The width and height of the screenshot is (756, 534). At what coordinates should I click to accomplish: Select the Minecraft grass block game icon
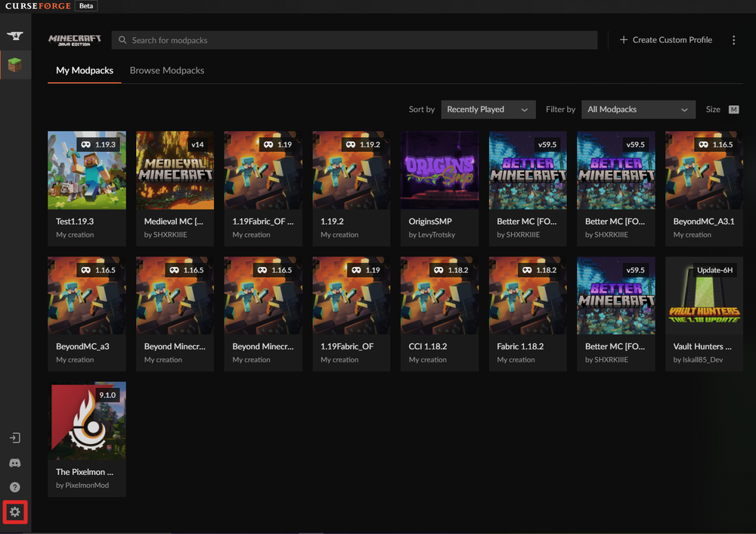coord(15,66)
